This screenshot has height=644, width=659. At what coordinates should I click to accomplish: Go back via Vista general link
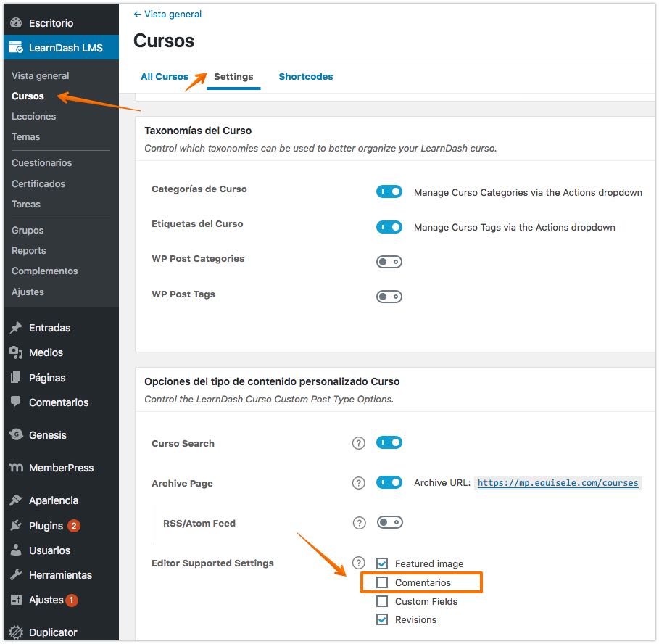(167, 15)
